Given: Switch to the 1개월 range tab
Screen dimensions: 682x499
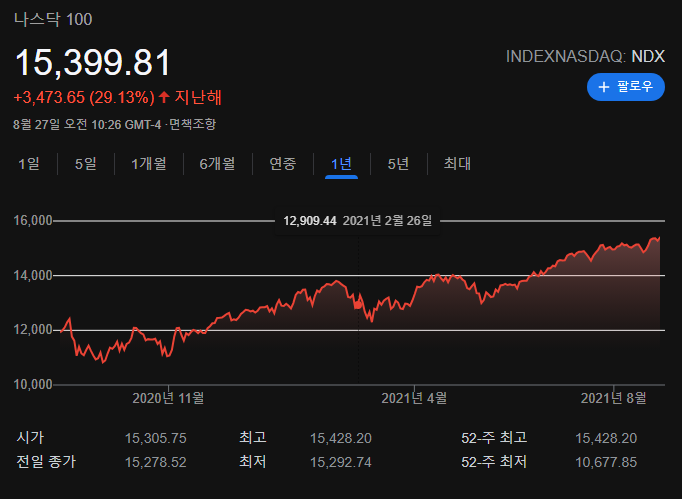Looking at the screenshot, I should pyautogui.click(x=149, y=164).
